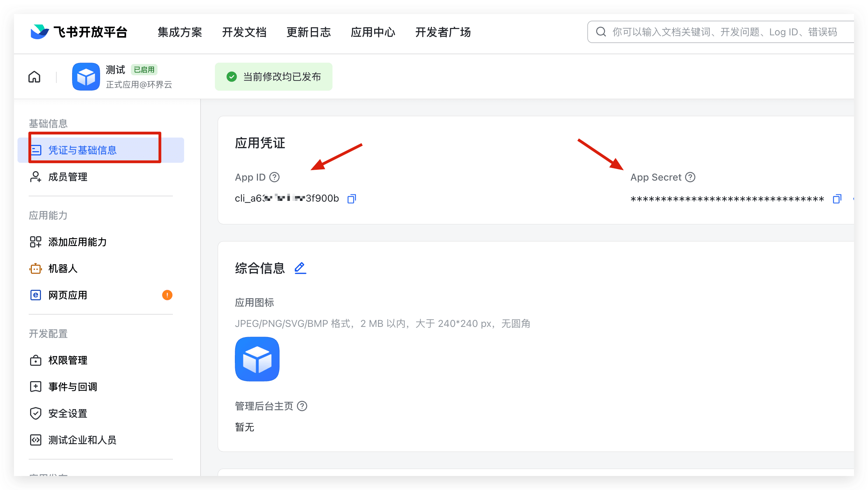Copy the App Secret value
The image size is (868, 490).
(837, 199)
